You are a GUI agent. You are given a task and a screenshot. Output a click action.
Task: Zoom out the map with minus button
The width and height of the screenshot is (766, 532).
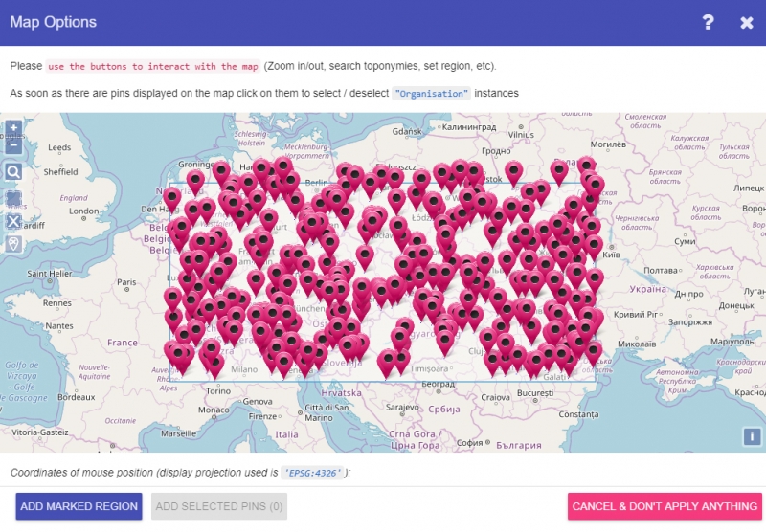(13, 144)
